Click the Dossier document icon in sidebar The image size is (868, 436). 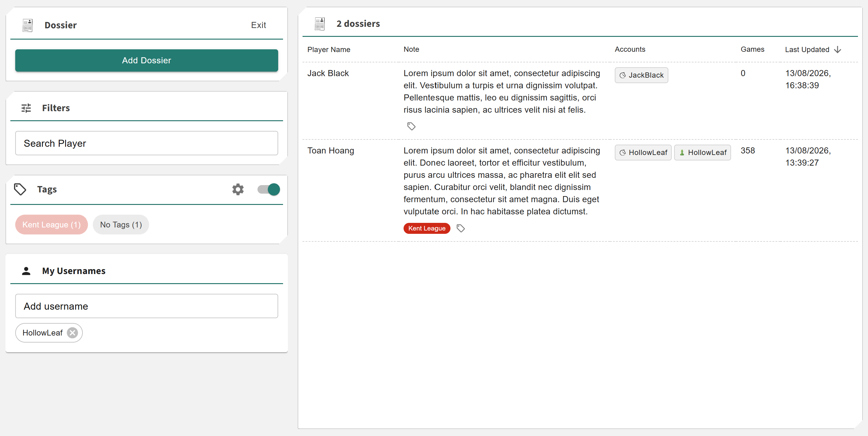coord(28,25)
